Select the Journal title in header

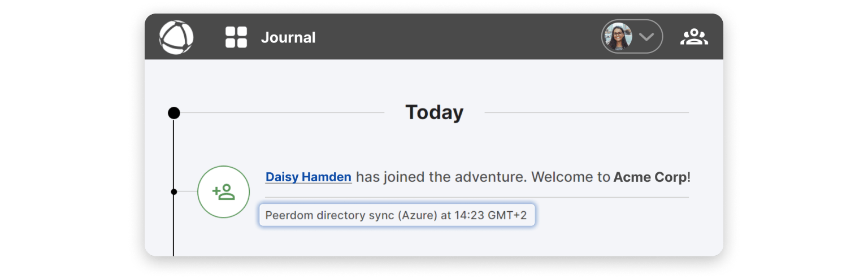(288, 38)
